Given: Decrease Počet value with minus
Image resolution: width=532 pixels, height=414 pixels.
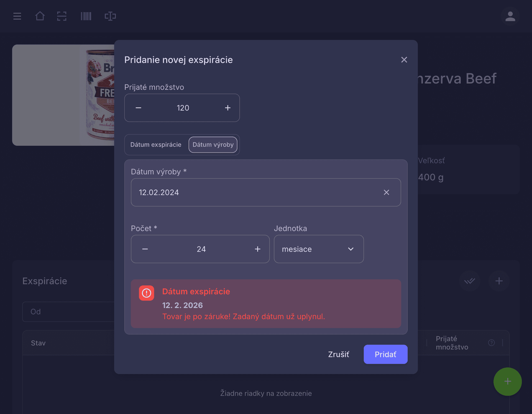Looking at the screenshot, I should pos(145,249).
